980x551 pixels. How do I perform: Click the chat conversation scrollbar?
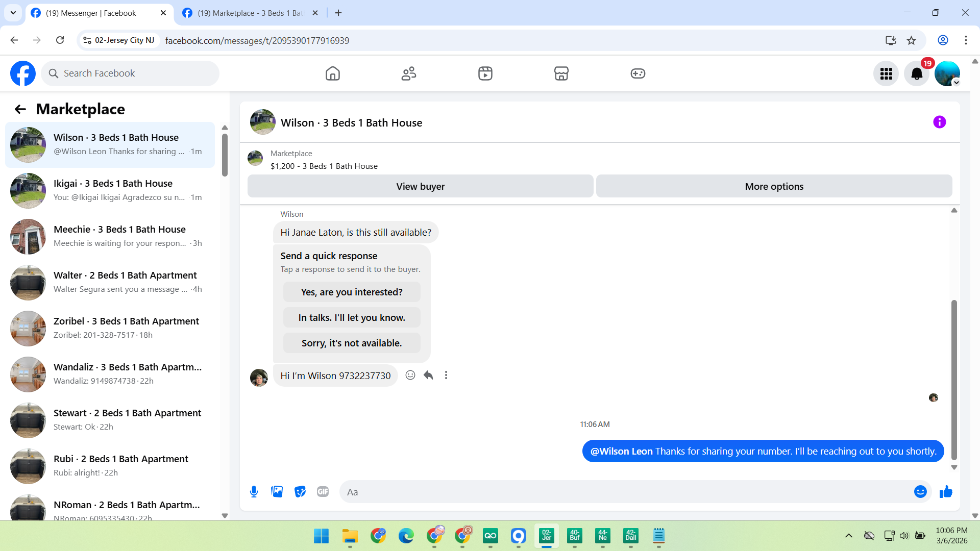(x=953, y=380)
